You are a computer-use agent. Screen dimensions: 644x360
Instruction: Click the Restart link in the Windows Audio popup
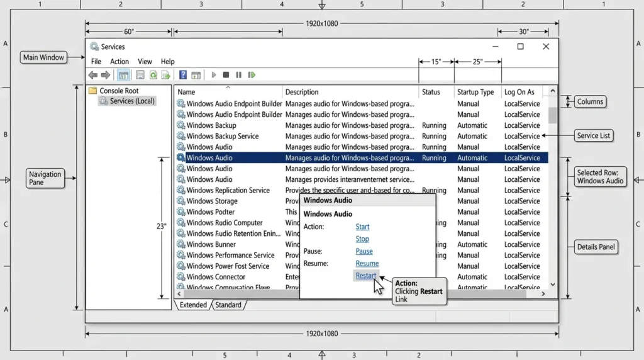point(365,276)
